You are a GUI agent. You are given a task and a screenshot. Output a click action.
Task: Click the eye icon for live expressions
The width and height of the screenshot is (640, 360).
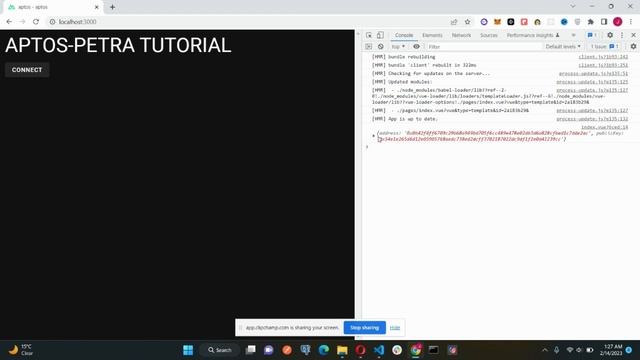click(x=416, y=47)
